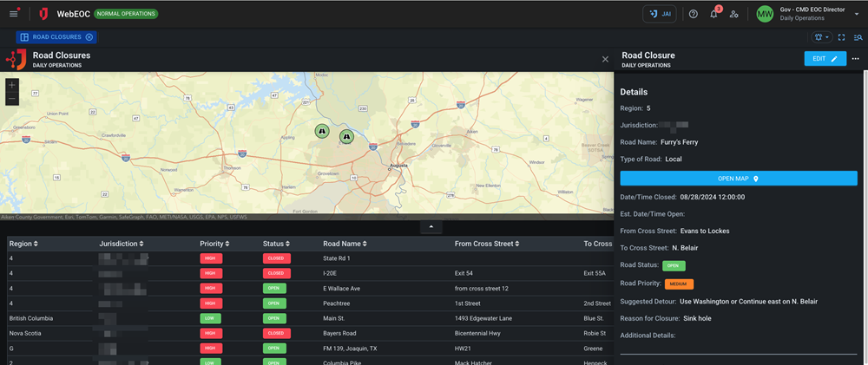This screenshot has width=868, height=365.
Task: Open the JAI assistant
Action: coord(660,14)
